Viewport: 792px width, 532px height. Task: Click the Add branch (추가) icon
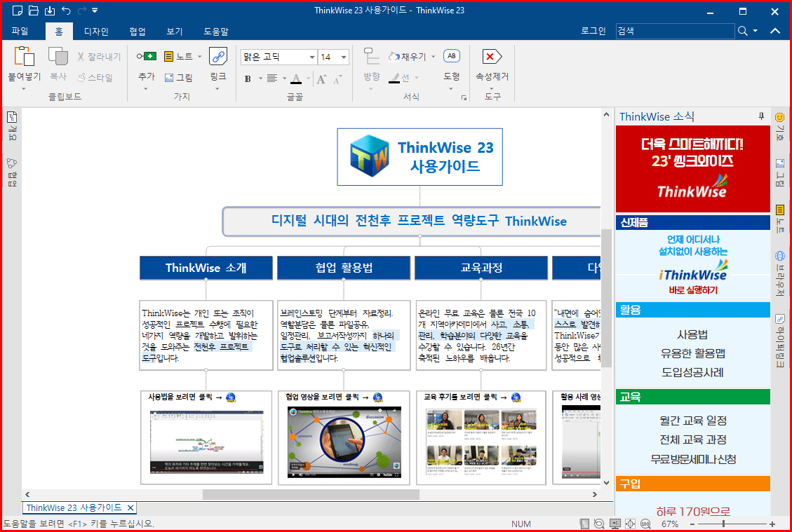[147, 56]
